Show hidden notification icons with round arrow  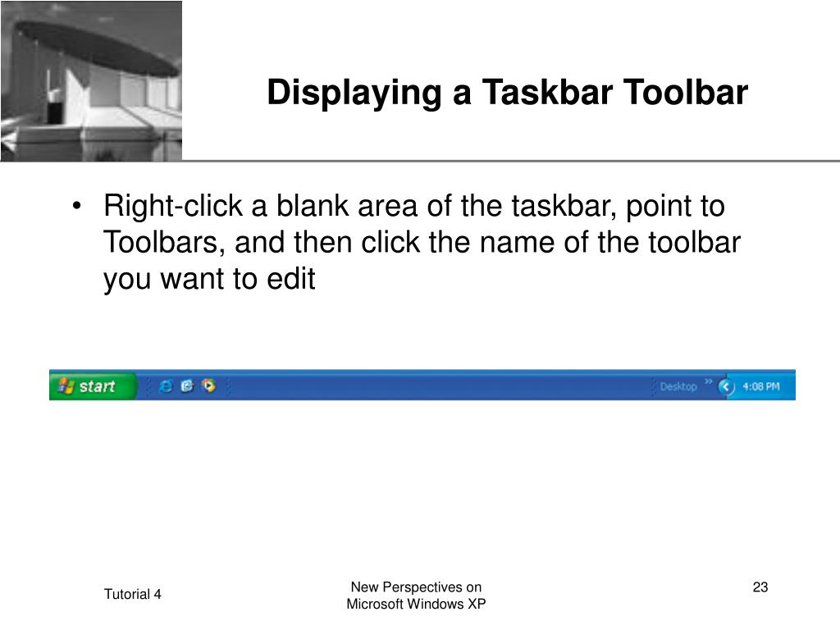(725, 386)
